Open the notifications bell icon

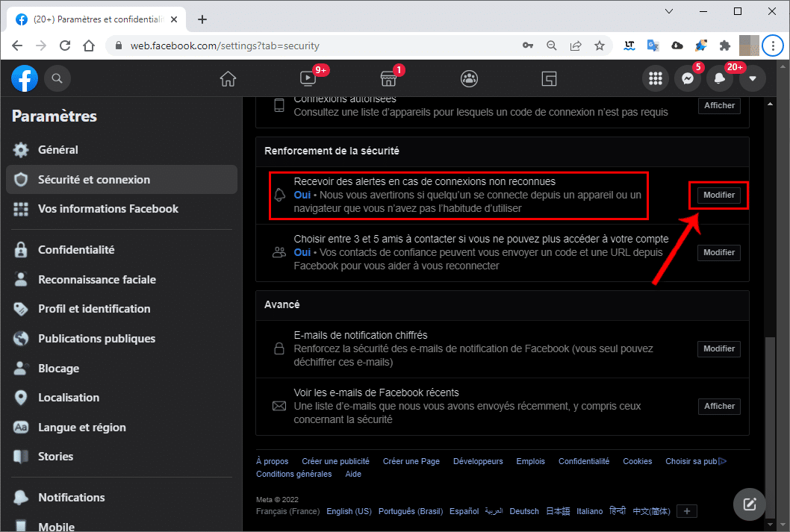point(720,78)
